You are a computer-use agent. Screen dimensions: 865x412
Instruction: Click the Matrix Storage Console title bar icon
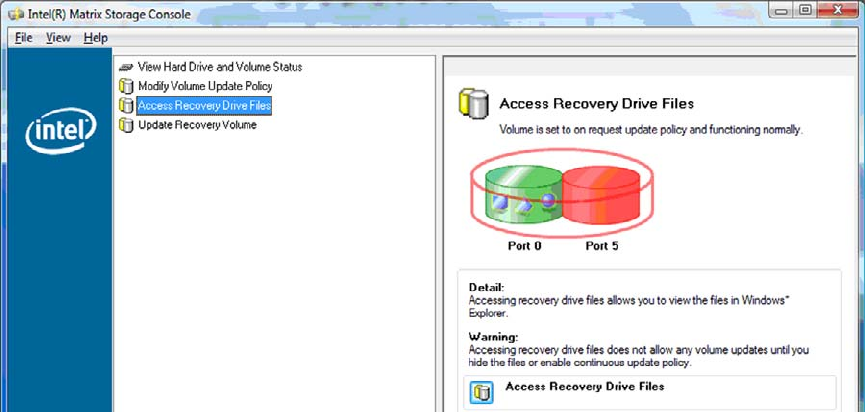pyautogui.click(x=16, y=14)
